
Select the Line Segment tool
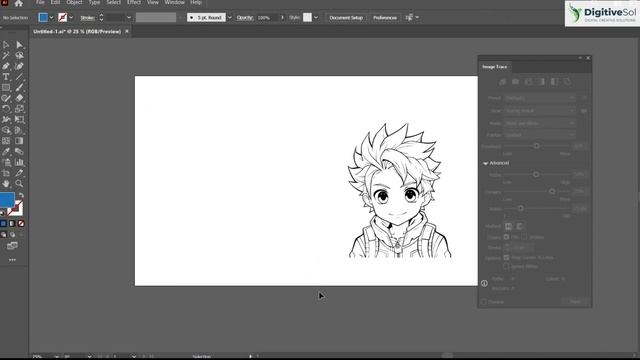click(x=19, y=77)
